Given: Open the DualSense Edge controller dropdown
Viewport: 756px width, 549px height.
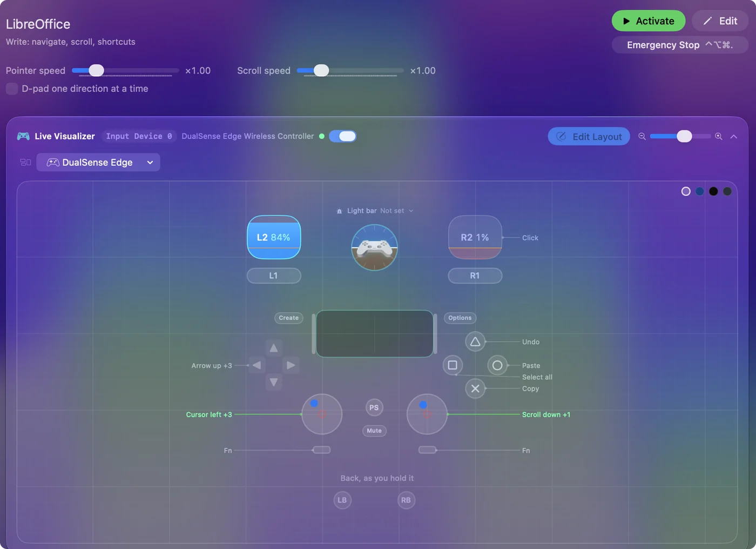Looking at the screenshot, I should pos(98,162).
